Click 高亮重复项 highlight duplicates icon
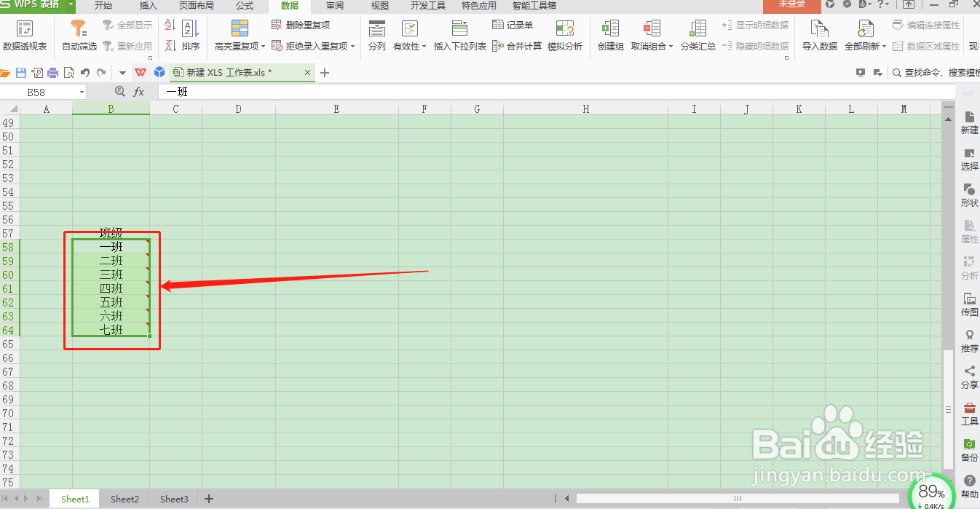 (240, 29)
